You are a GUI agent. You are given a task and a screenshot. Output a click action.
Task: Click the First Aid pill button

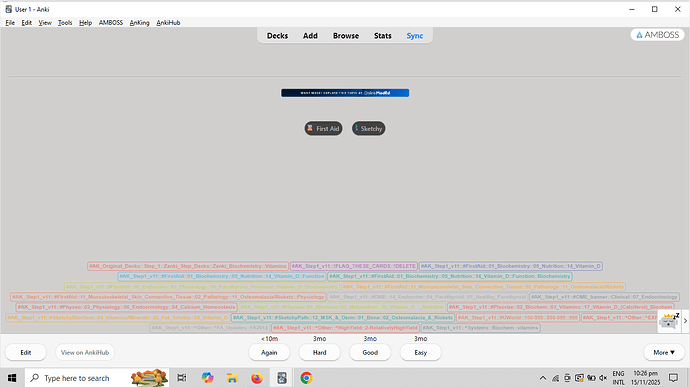pyautogui.click(x=323, y=129)
